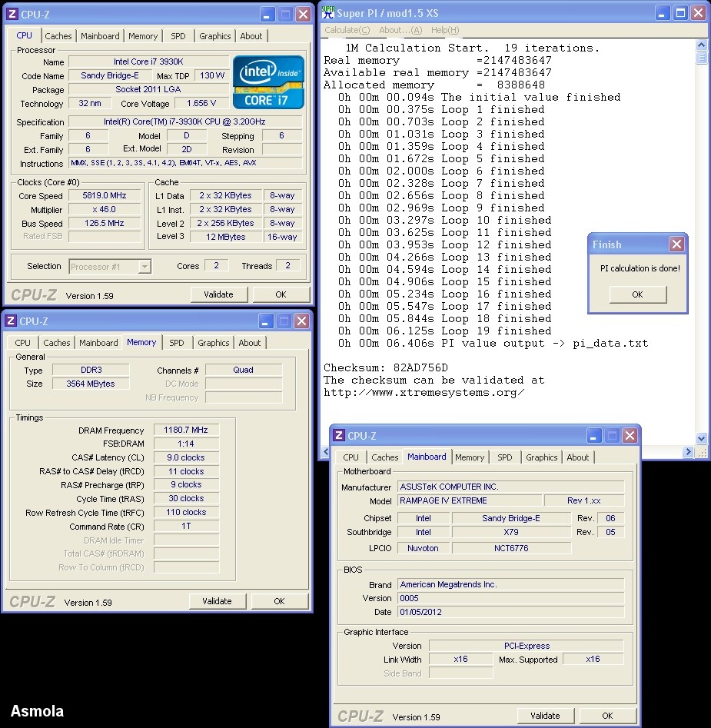The image size is (711, 728).
Task: Open the Help menu in Super PI
Action: 445,30
